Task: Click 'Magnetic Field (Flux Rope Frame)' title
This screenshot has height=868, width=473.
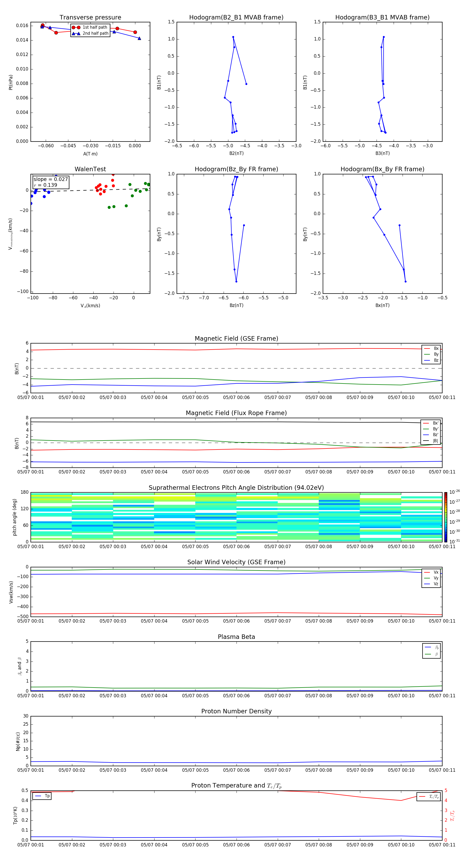Action: click(236, 413)
